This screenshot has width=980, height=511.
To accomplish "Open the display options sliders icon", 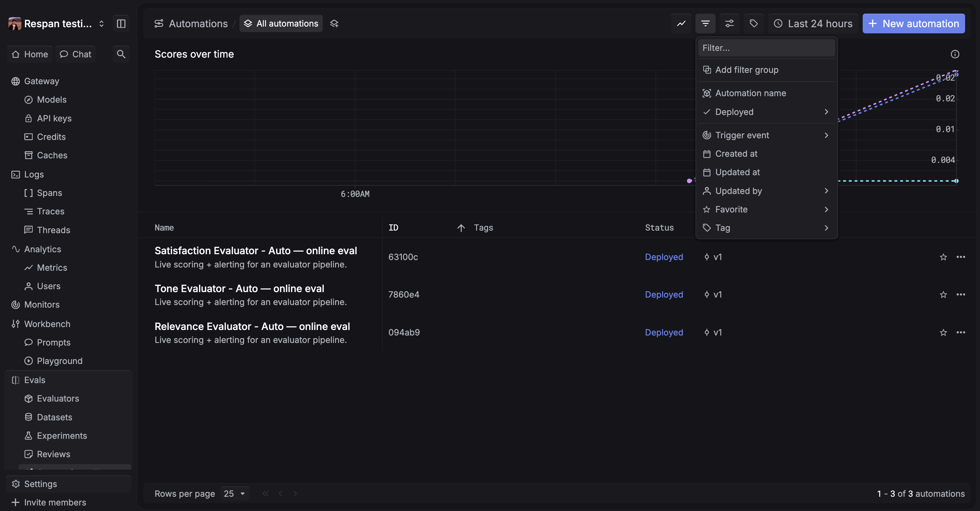I will [x=729, y=24].
